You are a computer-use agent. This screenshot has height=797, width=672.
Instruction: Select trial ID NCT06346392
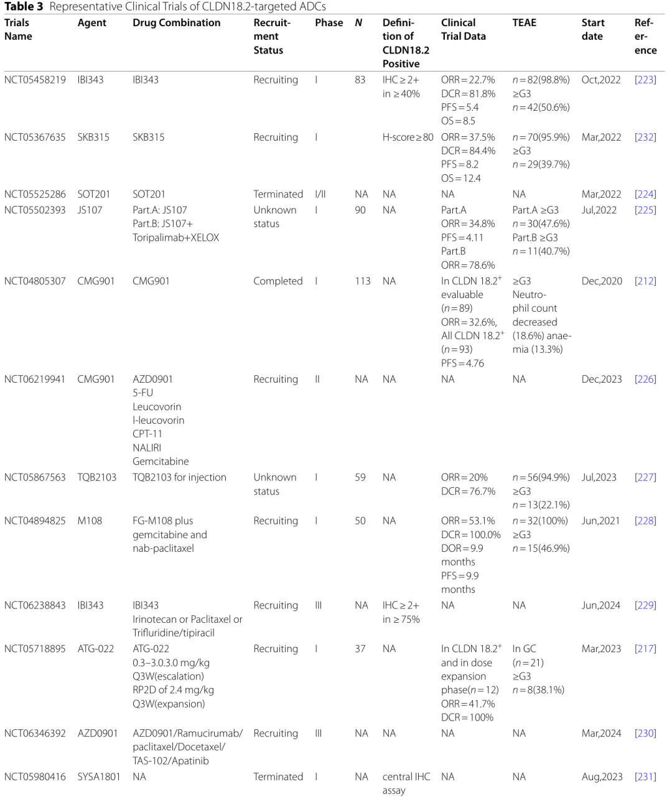(x=35, y=734)
